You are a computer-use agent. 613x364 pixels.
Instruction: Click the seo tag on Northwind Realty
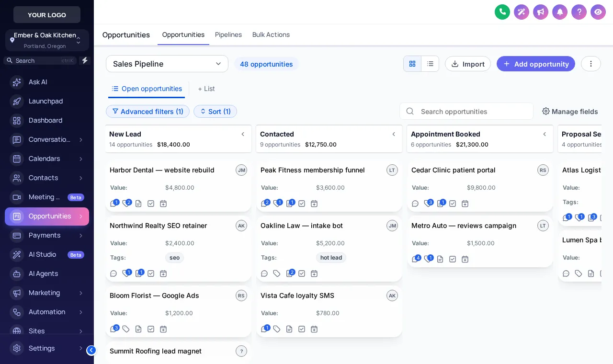pos(174,258)
